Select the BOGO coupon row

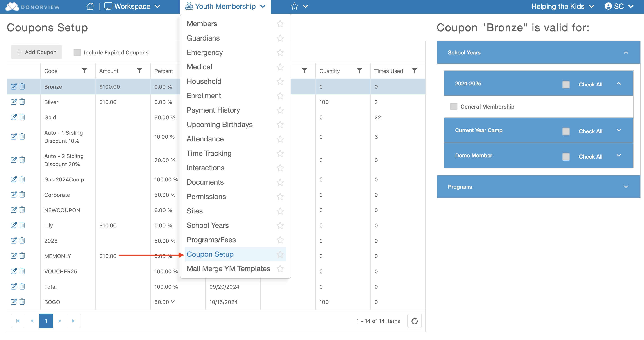click(52, 302)
